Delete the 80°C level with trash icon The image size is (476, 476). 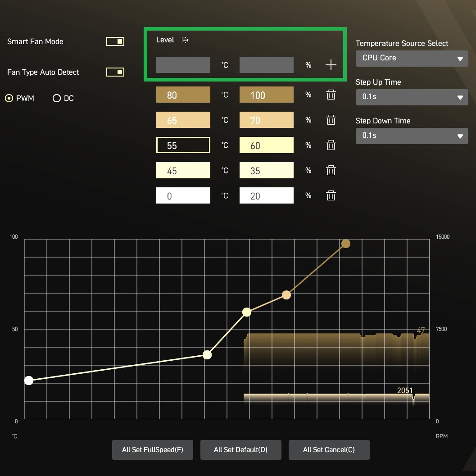(331, 95)
